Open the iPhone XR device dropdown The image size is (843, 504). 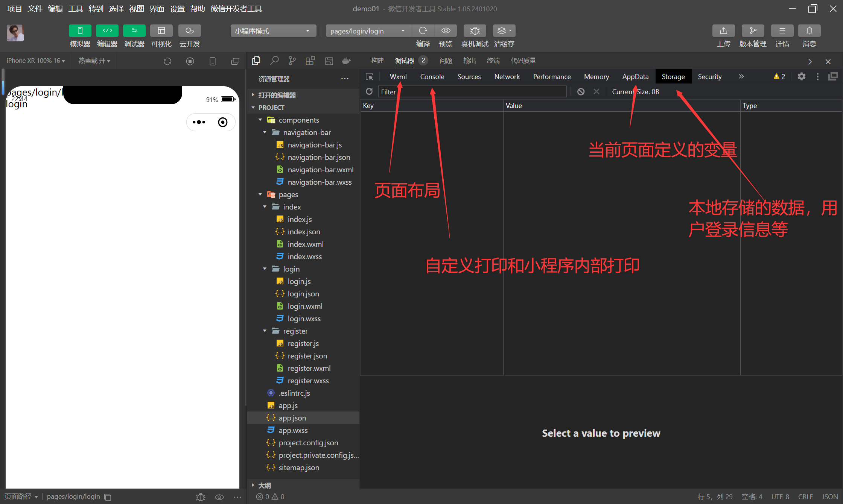[36, 61]
